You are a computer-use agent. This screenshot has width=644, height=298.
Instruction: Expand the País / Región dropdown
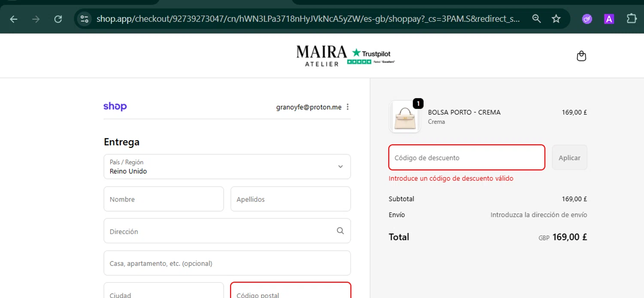point(227,166)
